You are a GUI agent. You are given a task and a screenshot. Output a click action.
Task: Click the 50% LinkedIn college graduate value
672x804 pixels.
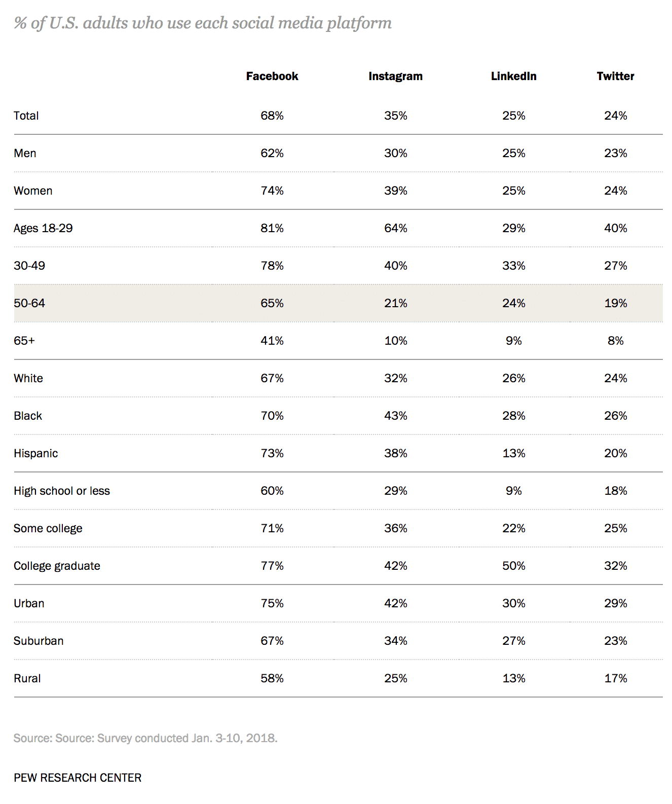click(x=514, y=566)
